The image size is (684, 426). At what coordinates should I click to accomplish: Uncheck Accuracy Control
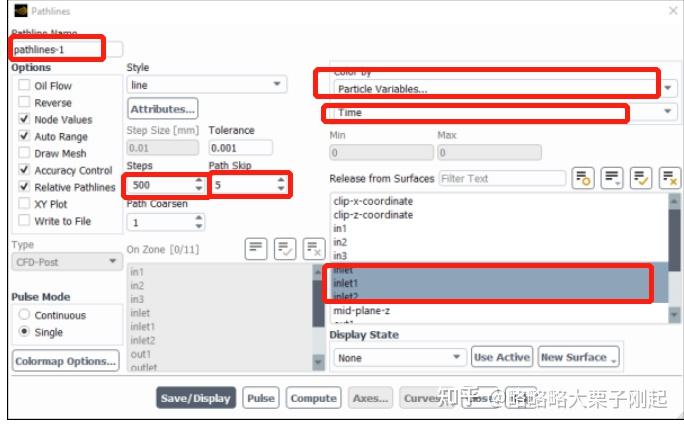click(x=24, y=170)
